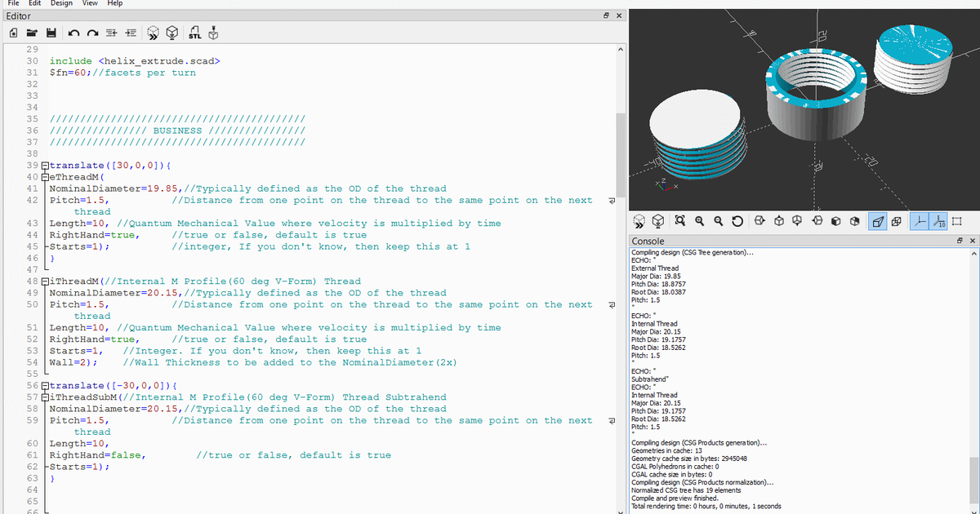Switch to left side view
980x514 pixels.
(x=817, y=220)
